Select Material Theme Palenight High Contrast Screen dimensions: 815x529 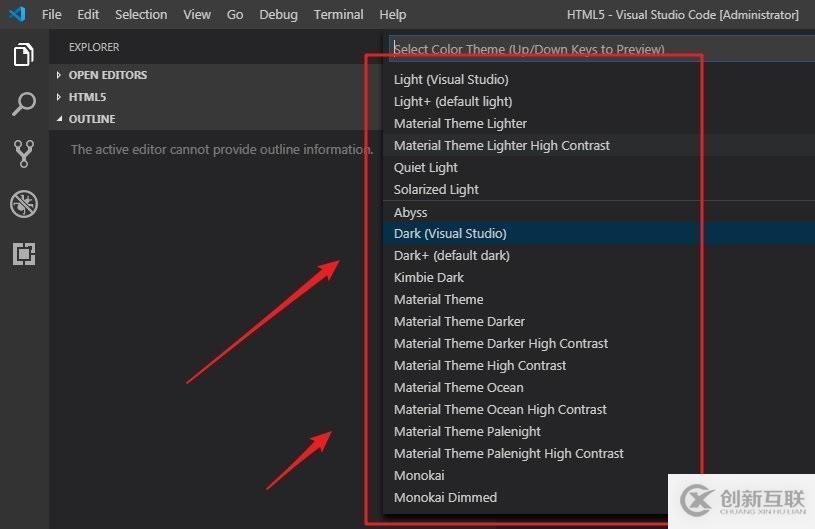click(x=599, y=454)
